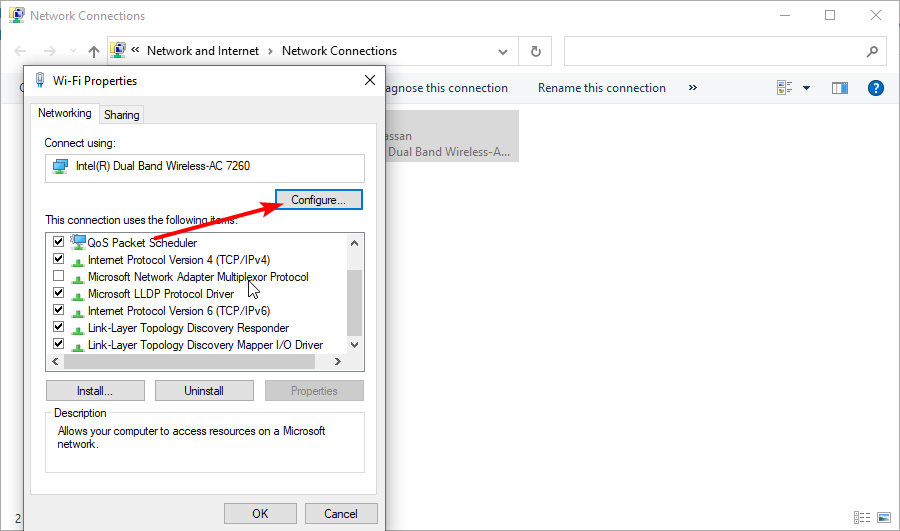Click the Mapper I/O Driver item icon

(x=77, y=347)
